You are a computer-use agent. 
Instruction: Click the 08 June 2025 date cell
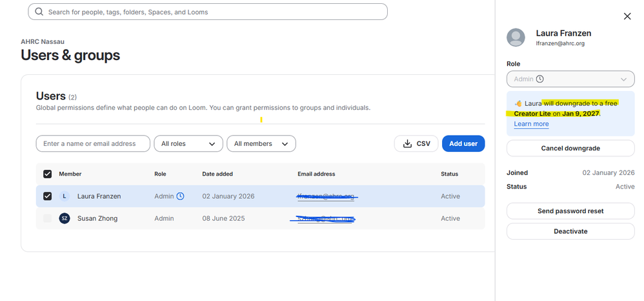(223, 218)
